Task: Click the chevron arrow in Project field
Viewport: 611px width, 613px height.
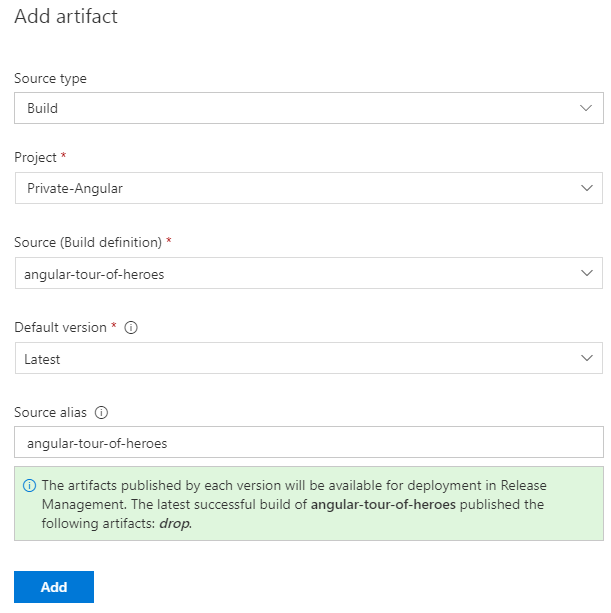Action: click(586, 188)
